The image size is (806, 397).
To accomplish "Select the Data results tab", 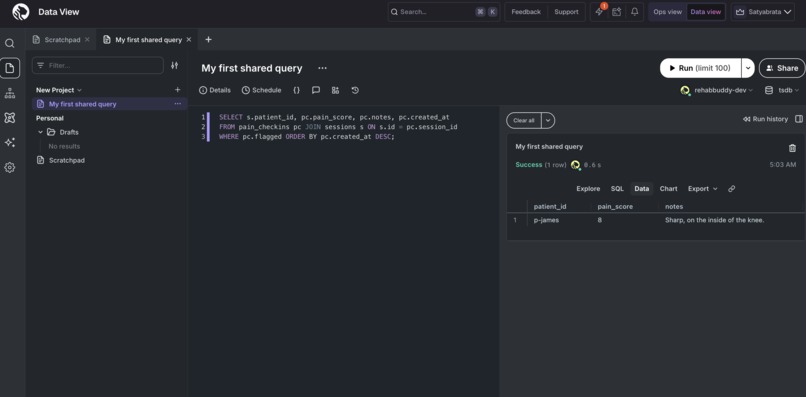I will coord(642,189).
